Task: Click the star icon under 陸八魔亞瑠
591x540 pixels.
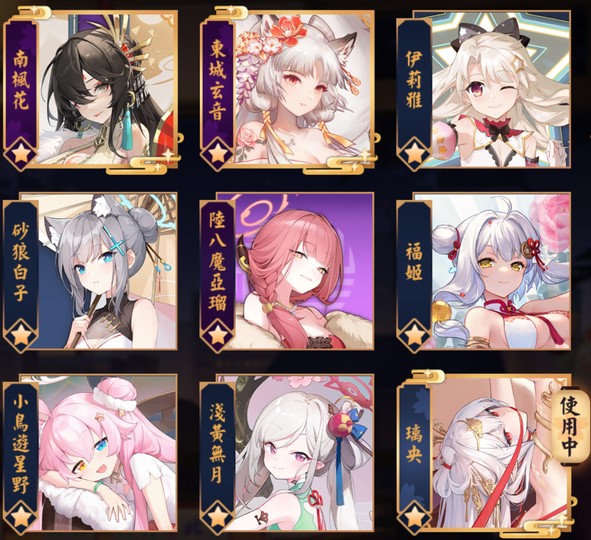Action: click(x=217, y=335)
